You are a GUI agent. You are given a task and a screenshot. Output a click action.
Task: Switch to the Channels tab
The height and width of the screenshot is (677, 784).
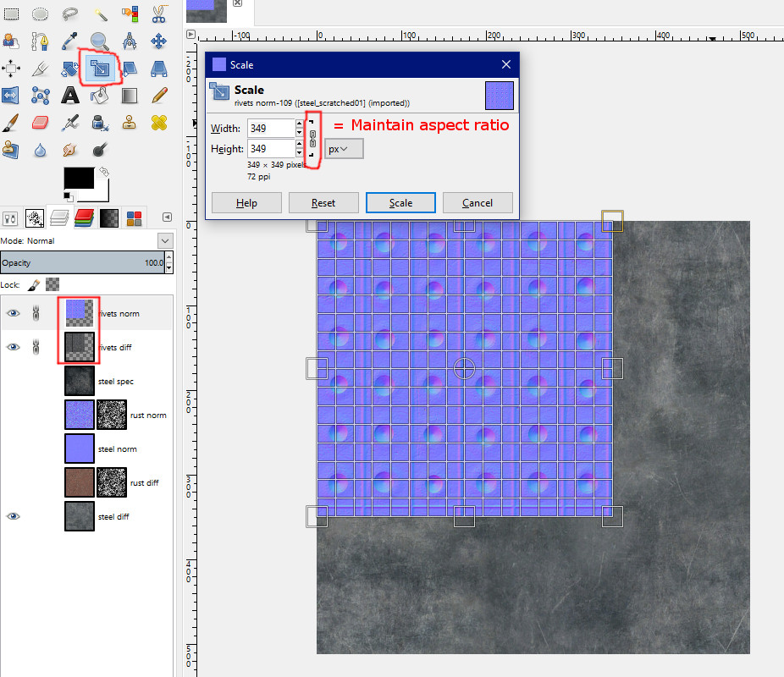coord(83,218)
